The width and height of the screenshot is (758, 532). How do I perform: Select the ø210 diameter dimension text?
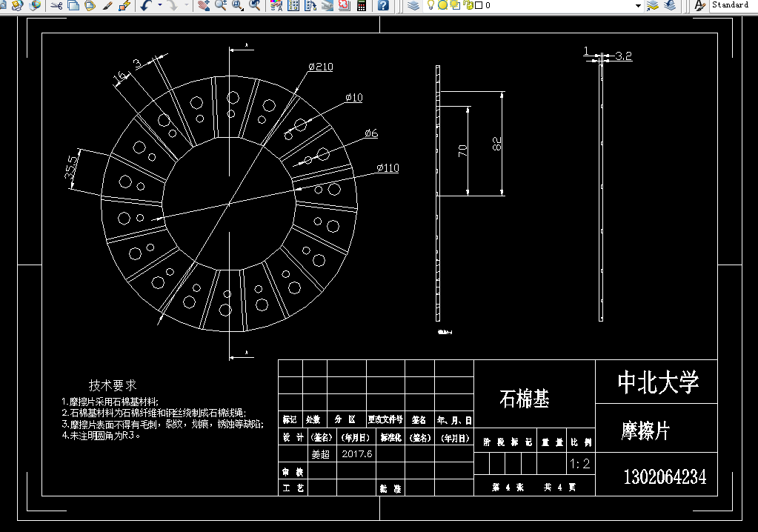pos(321,67)
